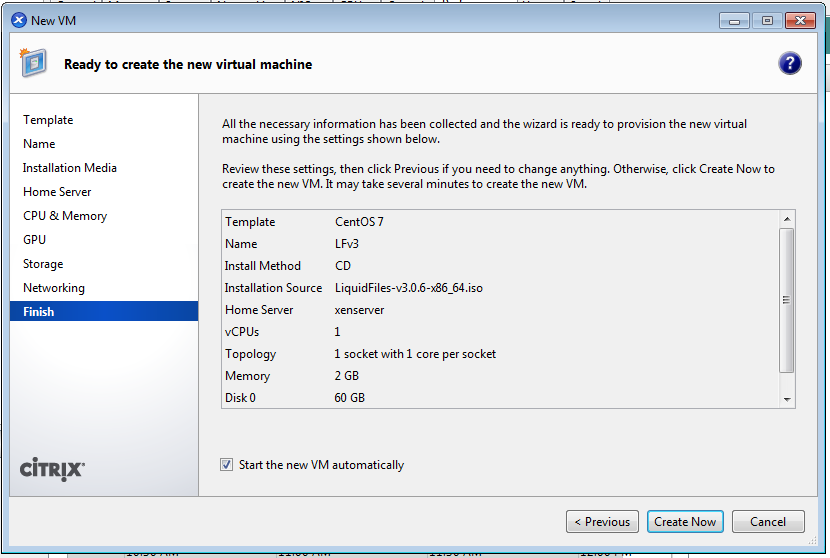
Task: Click the virtual machine wizard header icon
Action: [x=33, y=64]
